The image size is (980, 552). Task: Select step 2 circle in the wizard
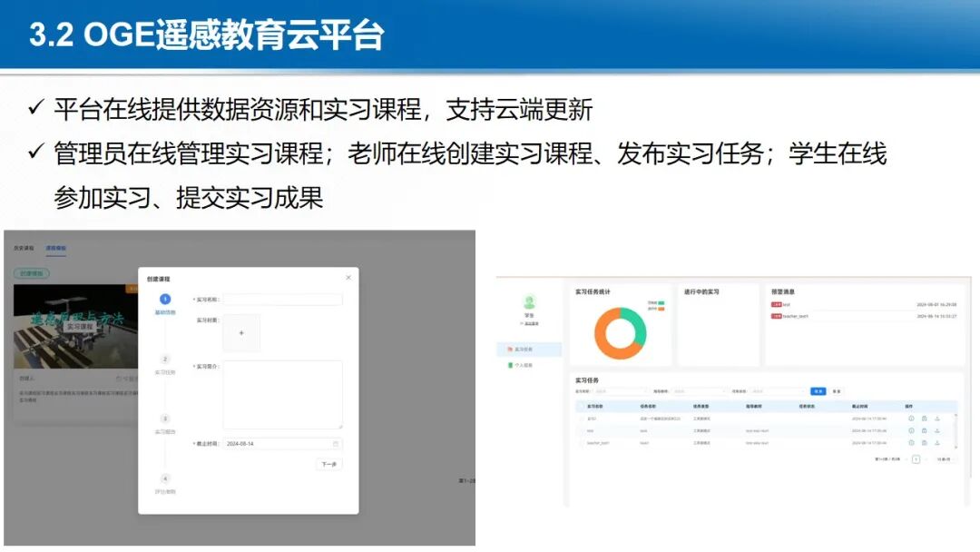pyautogui.click(x=165, y=359)
